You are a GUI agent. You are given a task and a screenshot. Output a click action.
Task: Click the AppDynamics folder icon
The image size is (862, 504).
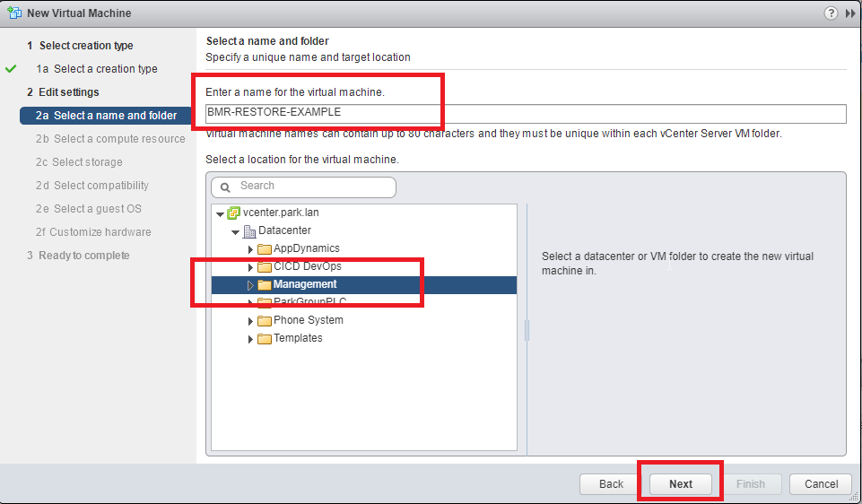pyautogui.click(x=265, y=249)
